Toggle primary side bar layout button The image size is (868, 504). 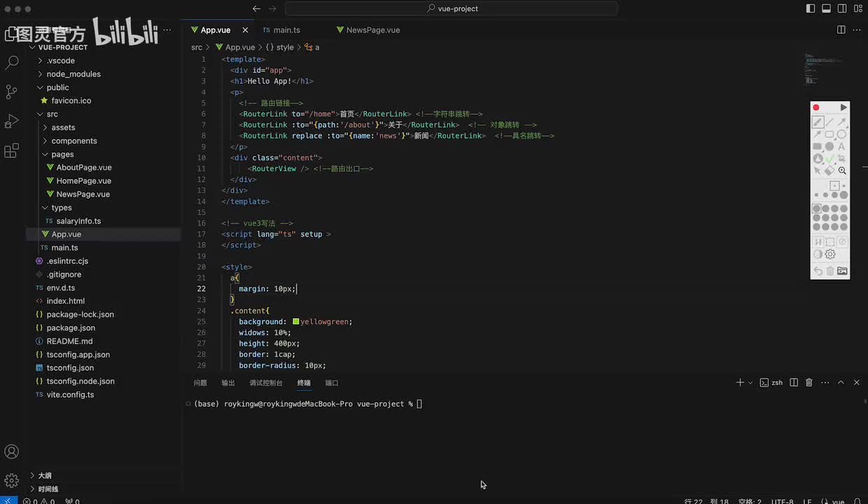811,9
